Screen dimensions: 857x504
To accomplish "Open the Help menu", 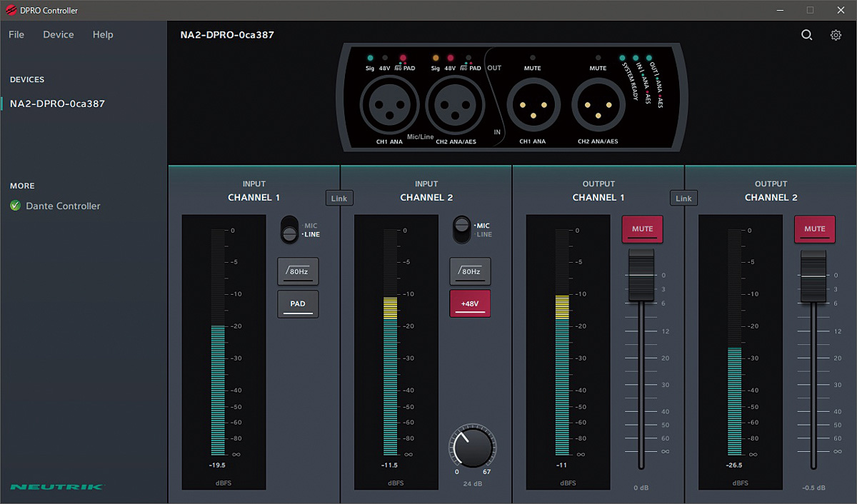I will click(x=103, y=34).
